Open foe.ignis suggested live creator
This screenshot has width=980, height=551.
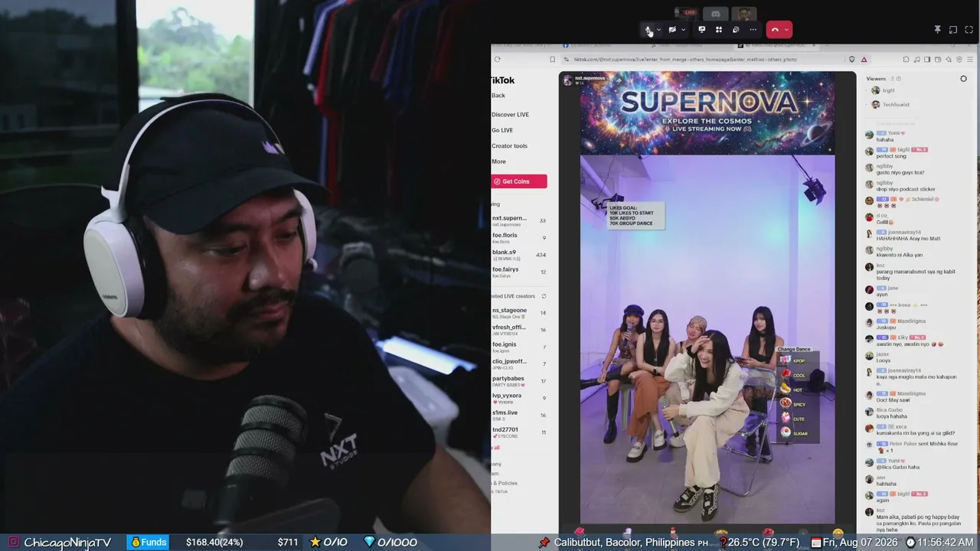pyautogui.click(x=519, y=347)
